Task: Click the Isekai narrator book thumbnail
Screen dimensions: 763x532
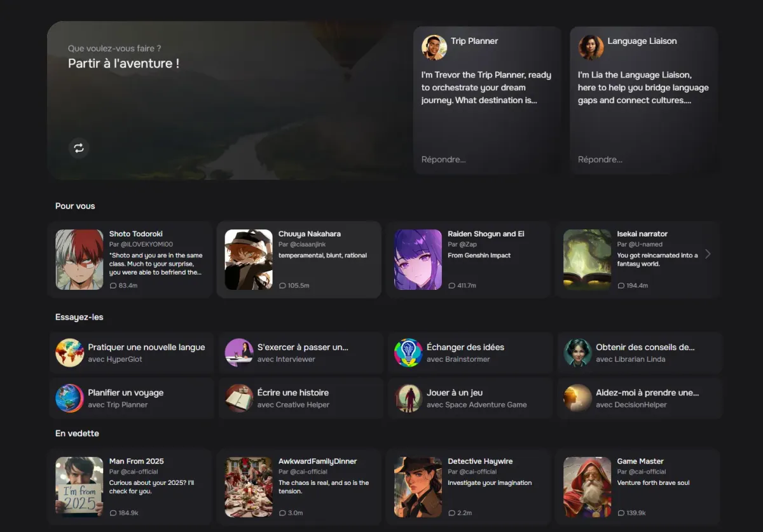Action: pos(586,259)
